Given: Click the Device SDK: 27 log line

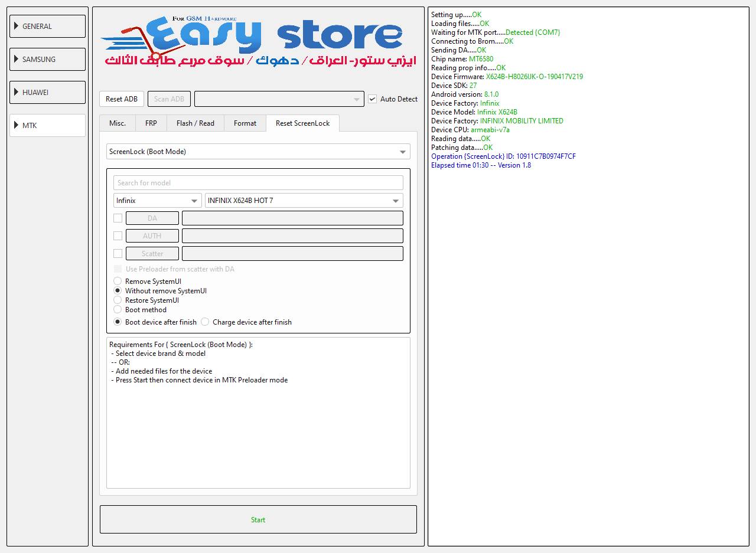Looking at the screenshot, I should pyautogui.click(x=454, y=86).
